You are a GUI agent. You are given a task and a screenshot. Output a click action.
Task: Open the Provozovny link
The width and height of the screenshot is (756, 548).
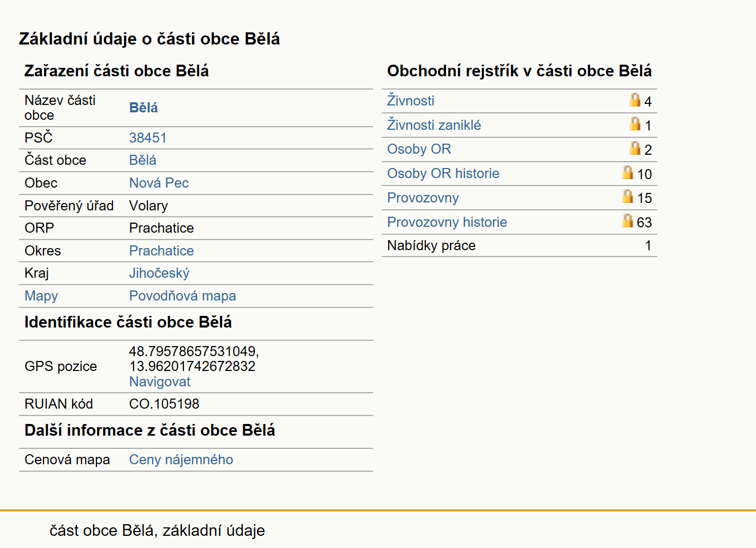[x=423, y=198]
